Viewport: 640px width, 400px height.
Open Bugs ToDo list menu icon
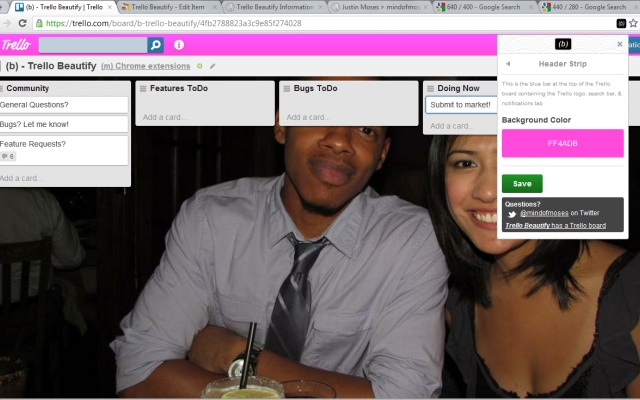tap(287, 89)
